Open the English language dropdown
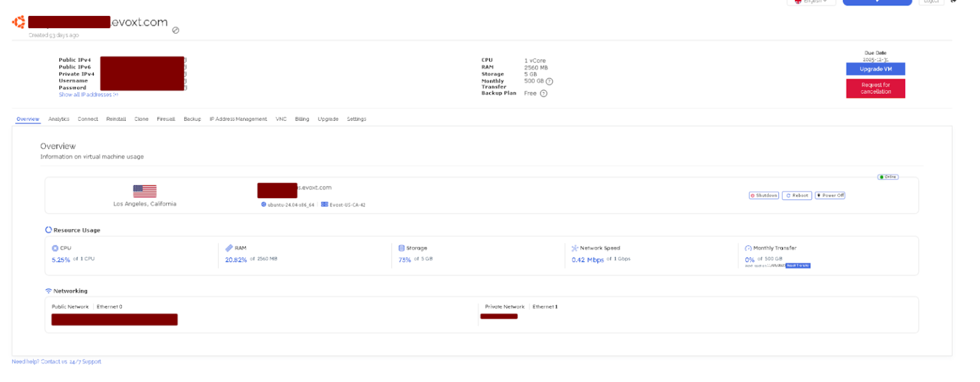This screenshot has width=980, height=382. point(811,2)
